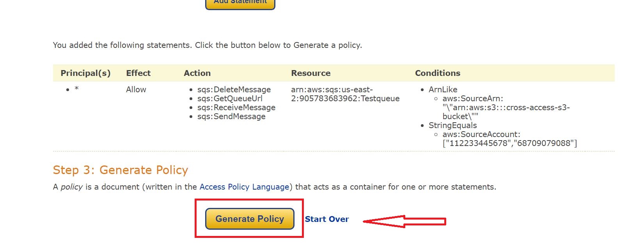Screen dimensions: 644x248
Task: Click the ArnLike condition entry
Action: tap(443, 90)
